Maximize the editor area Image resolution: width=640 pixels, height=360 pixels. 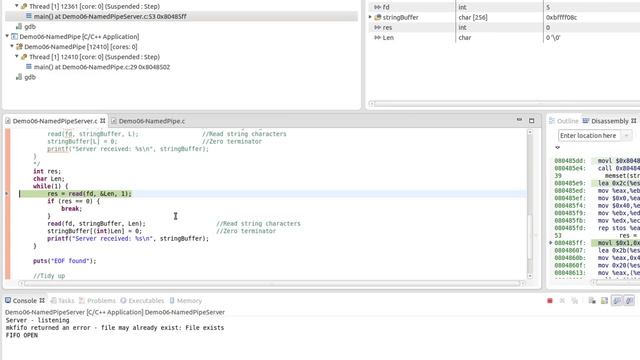[x=531, y=121]
